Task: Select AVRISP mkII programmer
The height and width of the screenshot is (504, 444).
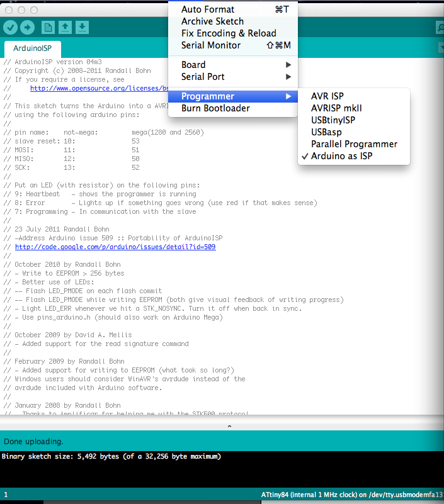Action: tap(354, 108)
